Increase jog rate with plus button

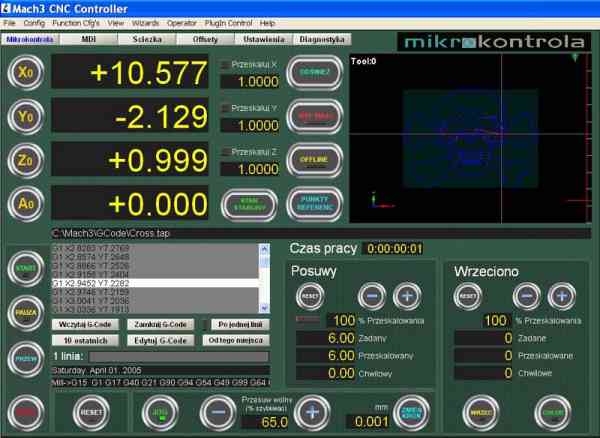pos(312,413)
